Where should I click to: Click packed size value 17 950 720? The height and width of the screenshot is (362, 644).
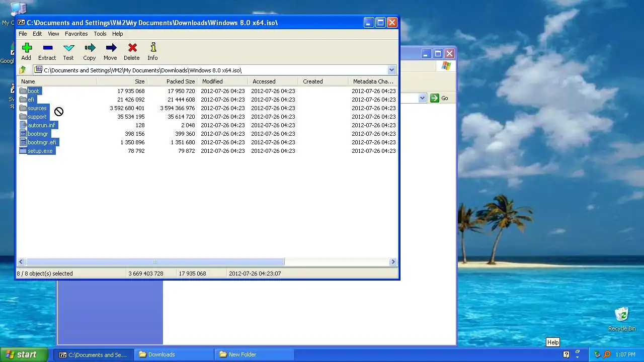click(x=181, y=92)
